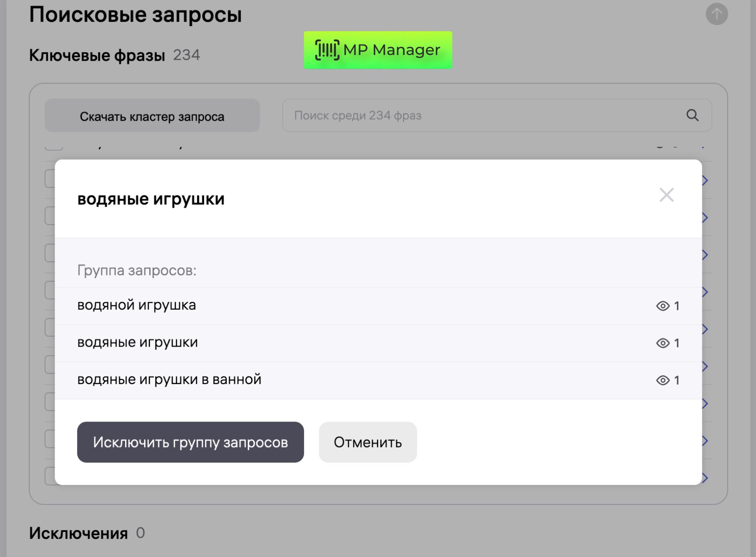
Task: Expand the bottom-most chevron arrow in phrase list
Action: [x=705, y=478]
